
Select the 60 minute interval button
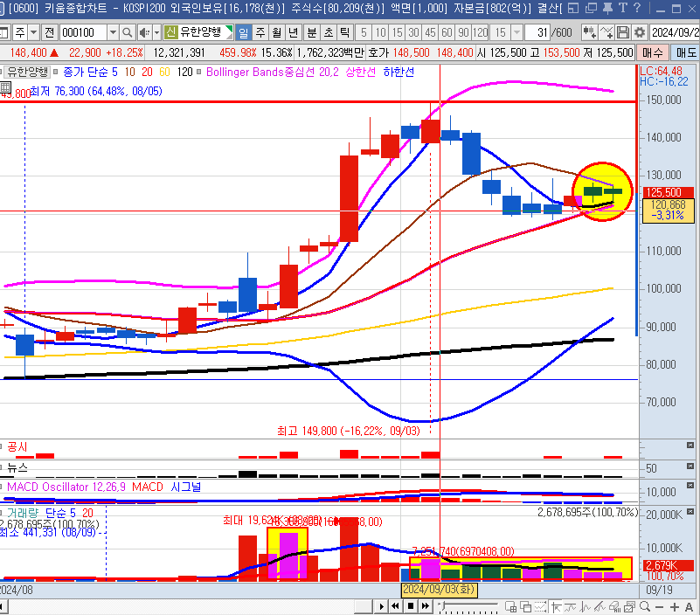[447, 32]
